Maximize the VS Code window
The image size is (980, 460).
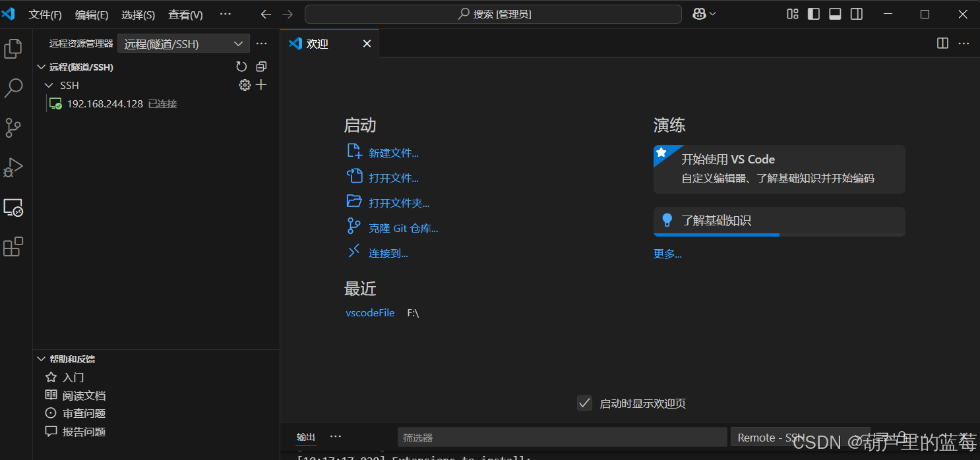tap(925, 14)
